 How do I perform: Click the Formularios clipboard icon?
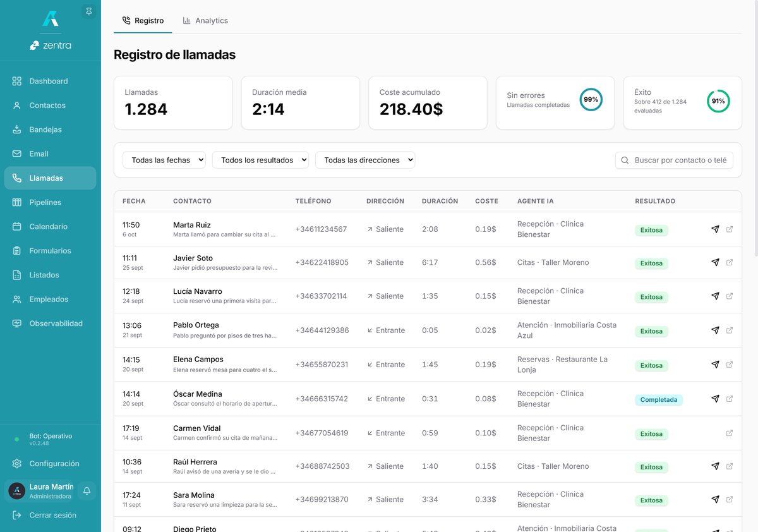[17, 251]
